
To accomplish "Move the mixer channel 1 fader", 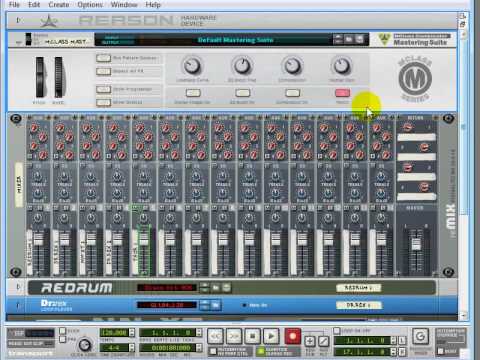I will pyautogui.click(x=38, y=239).
